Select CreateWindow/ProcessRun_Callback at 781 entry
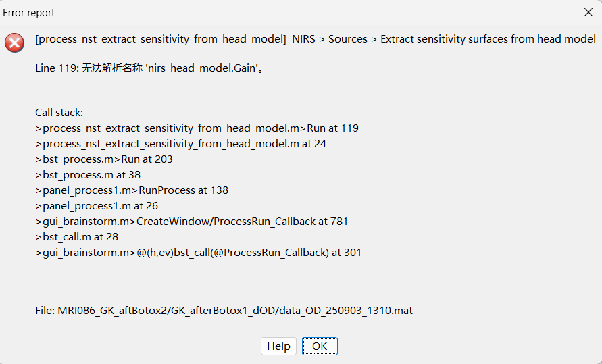 click(191, 222)
